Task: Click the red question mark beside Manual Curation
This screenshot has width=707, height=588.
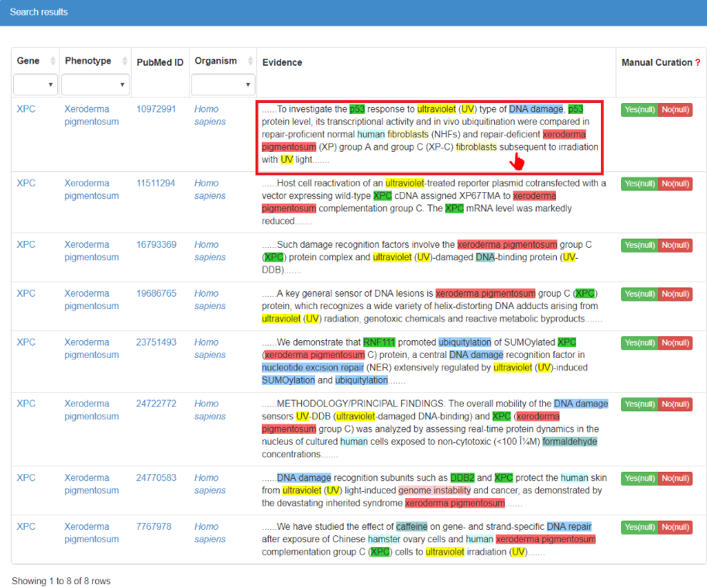Action: pos(698,63)
